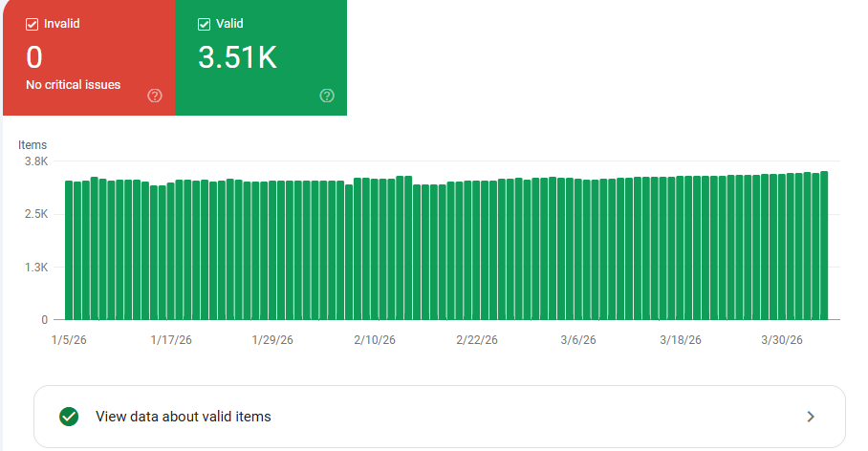868x451 pixels.
Task: Click the green checkmark beside valid items
Action: pos(69,417)
